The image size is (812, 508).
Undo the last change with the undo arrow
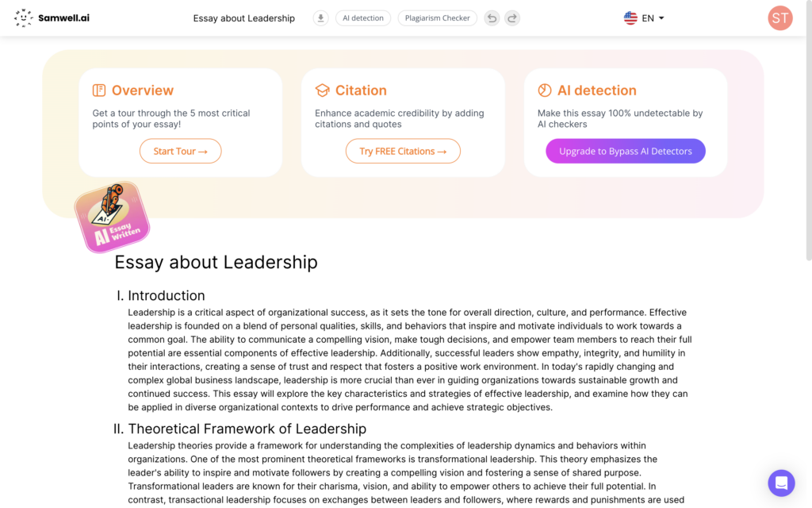tap(492, 17)
